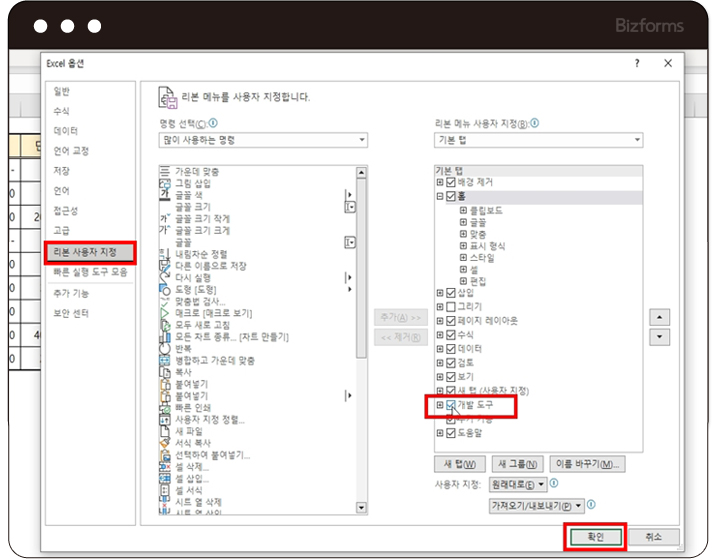The height and width of the screenshot is (560, 715).
Task: Expand the 편집 group node
Action: (463, 281)
